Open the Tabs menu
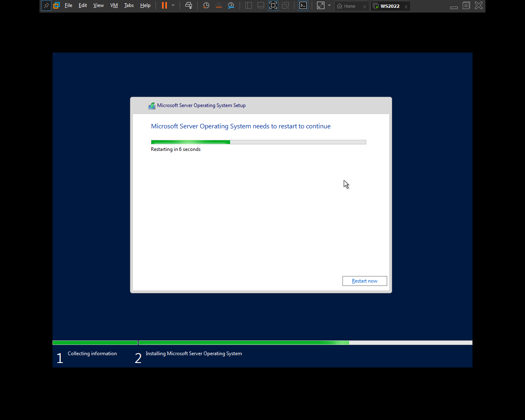This screenshot has width=525, height=420. click(x=129, y=6)
